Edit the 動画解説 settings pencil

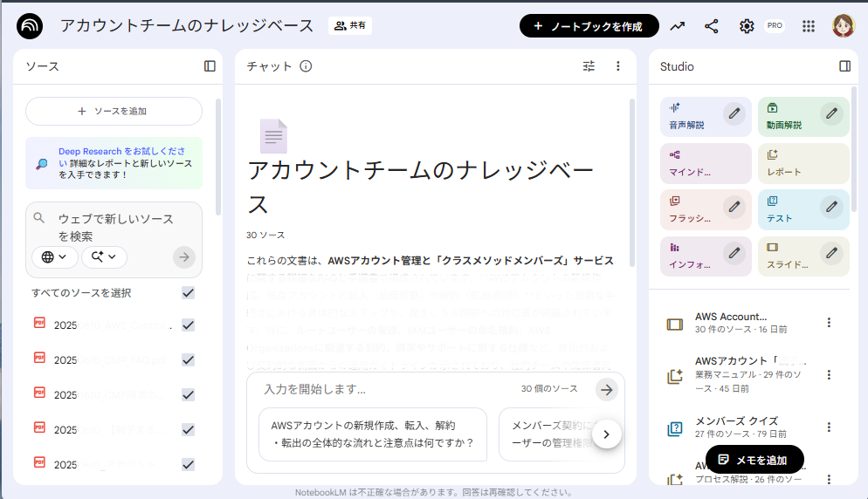coord(831,113)
